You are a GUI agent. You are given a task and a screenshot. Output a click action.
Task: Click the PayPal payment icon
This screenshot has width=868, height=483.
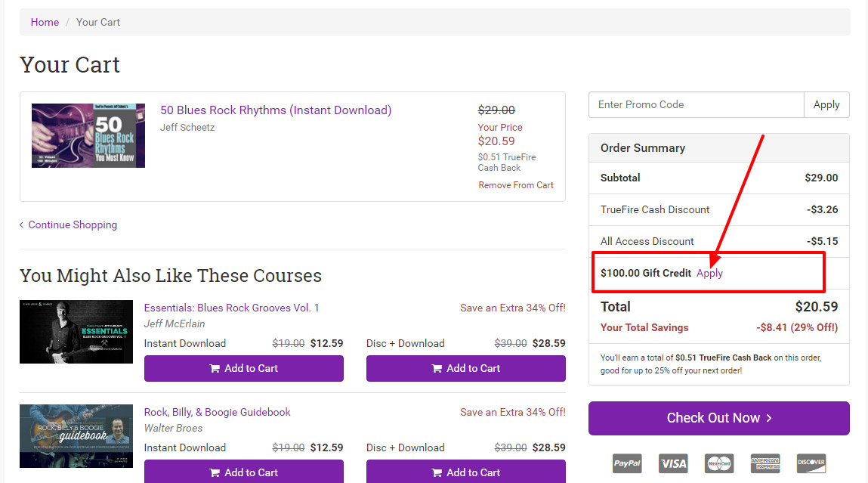(x=627, y=463)
